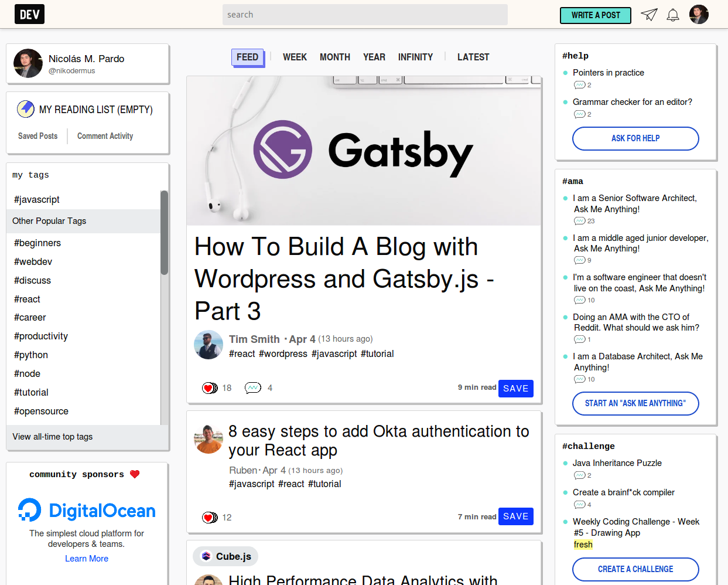Open the Connect paper plane icon
This screenshot has width=728, height=585.
(x=649, y=15)
